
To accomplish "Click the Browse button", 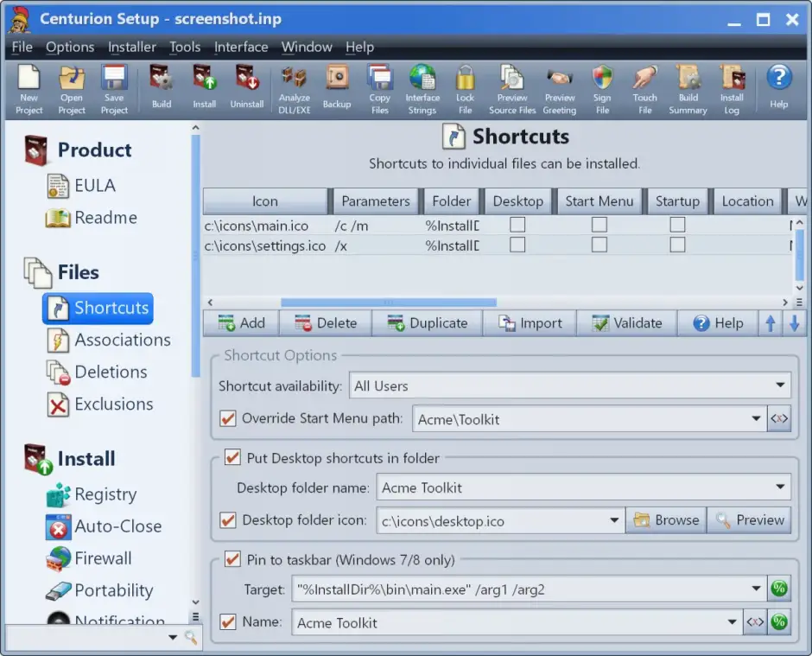I will [x=666, y=520].
